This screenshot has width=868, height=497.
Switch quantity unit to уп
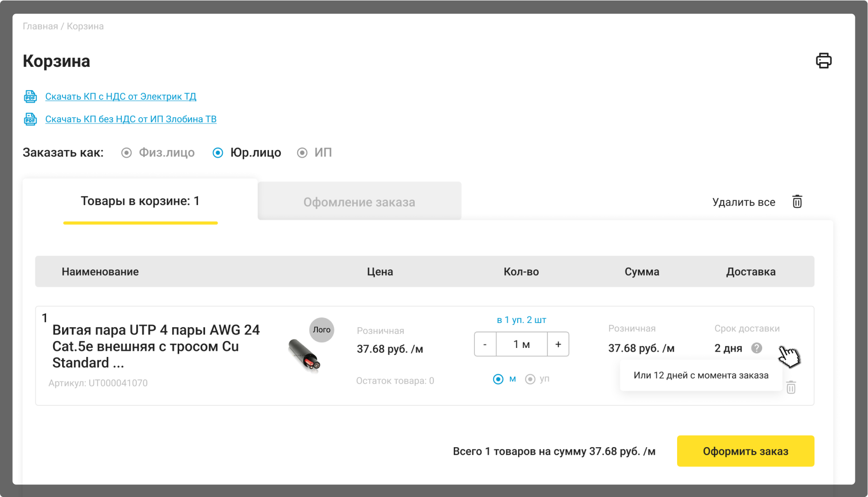(530, 379)
